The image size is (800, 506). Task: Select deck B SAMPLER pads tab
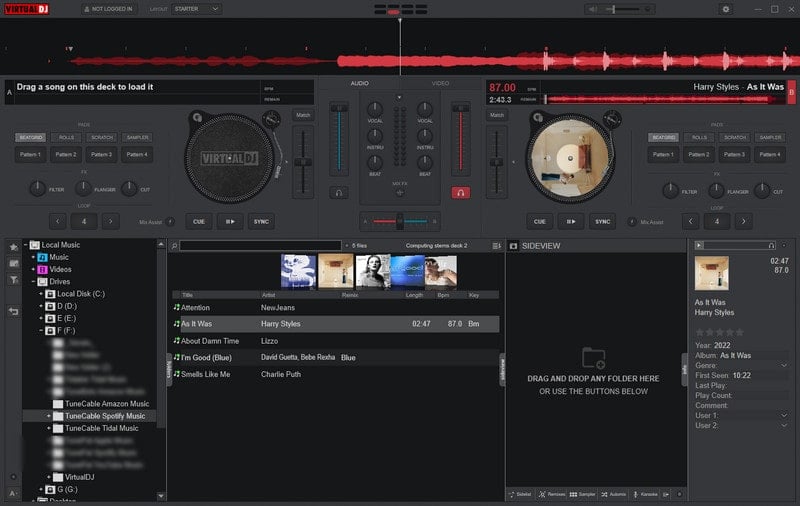pyautogui.click(x=770, y=137)
